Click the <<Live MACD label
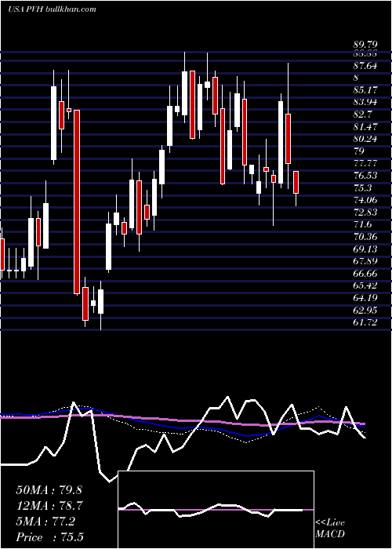 tap(330, 529)
